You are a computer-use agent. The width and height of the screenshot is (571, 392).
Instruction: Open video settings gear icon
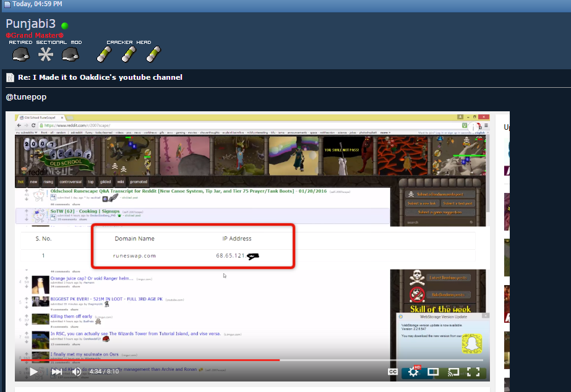click(x=413, y=372)
